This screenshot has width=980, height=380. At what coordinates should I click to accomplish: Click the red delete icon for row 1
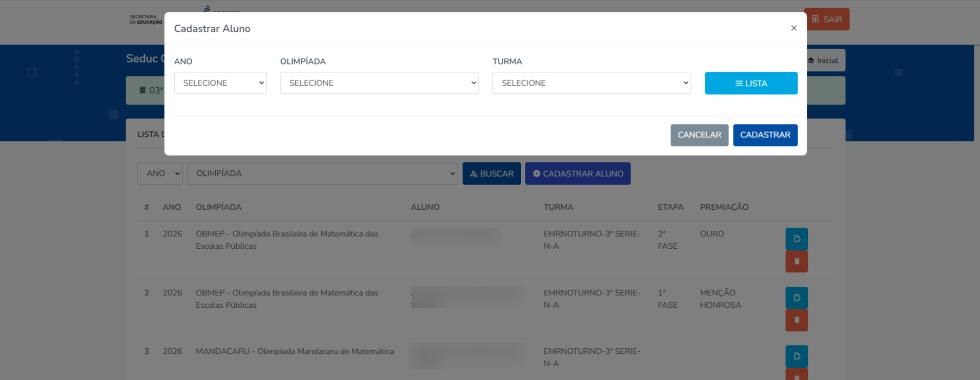[796, 262]
